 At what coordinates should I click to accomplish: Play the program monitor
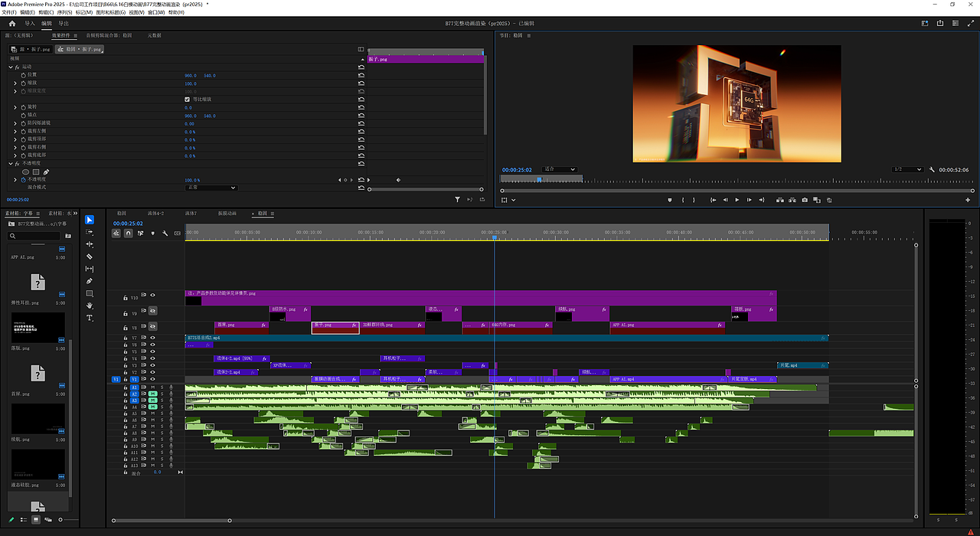(x=737, y=200)
